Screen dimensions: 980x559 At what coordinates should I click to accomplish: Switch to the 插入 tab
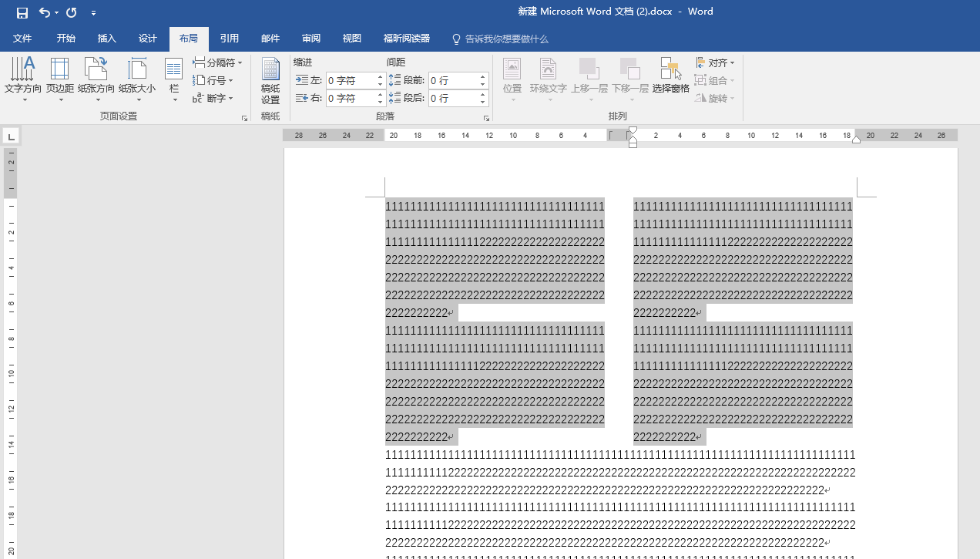(x=107, y=39)
